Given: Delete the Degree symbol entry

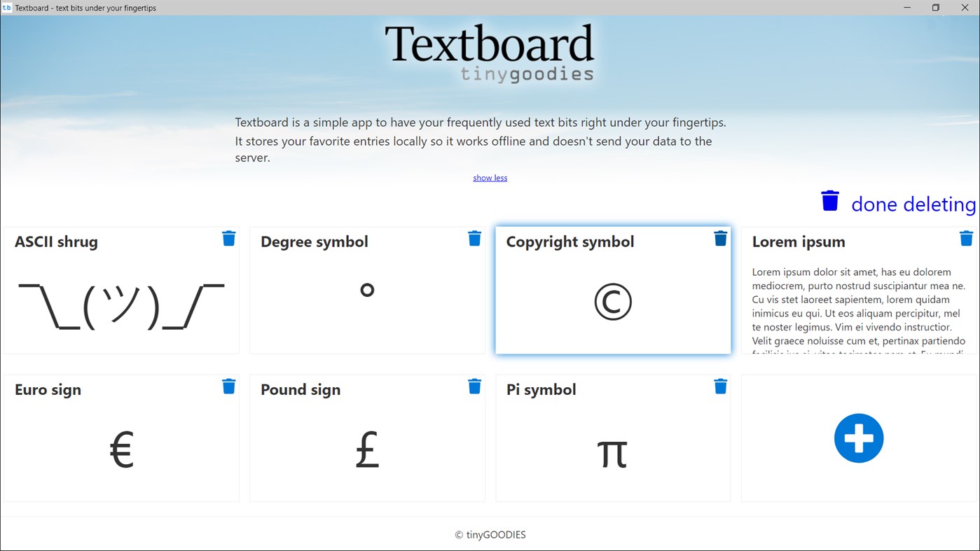Looking at the screenshot, I should click(474, 238).
